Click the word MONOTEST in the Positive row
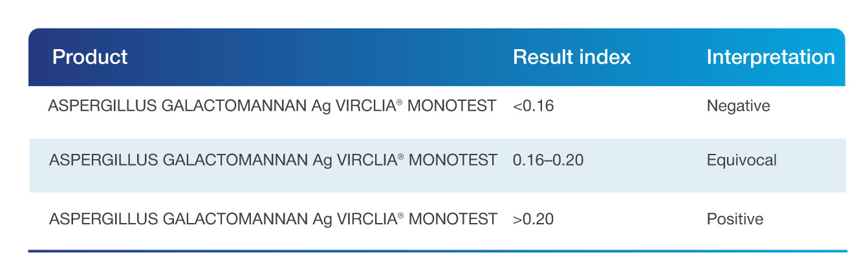The image size is (868, 278). pos(453,219)
